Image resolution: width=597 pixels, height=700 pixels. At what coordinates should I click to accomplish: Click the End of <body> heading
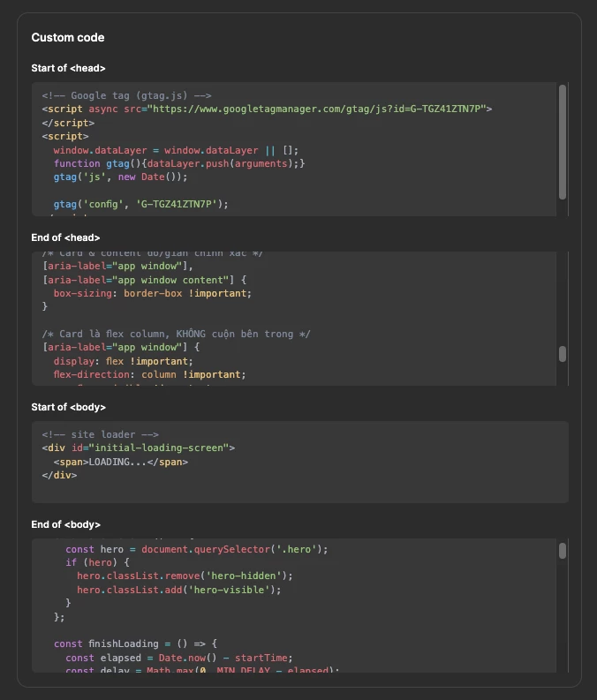pyautogui.click(x=65, y=524)
